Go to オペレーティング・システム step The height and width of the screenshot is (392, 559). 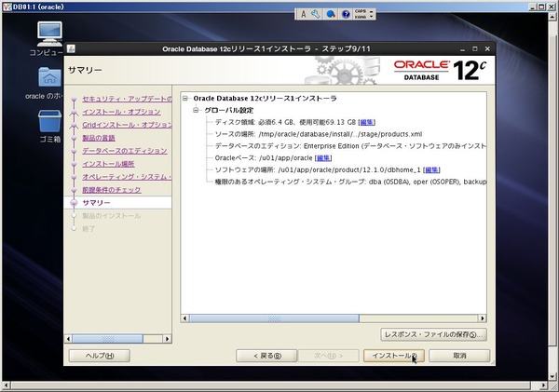[x=127, y=177]
